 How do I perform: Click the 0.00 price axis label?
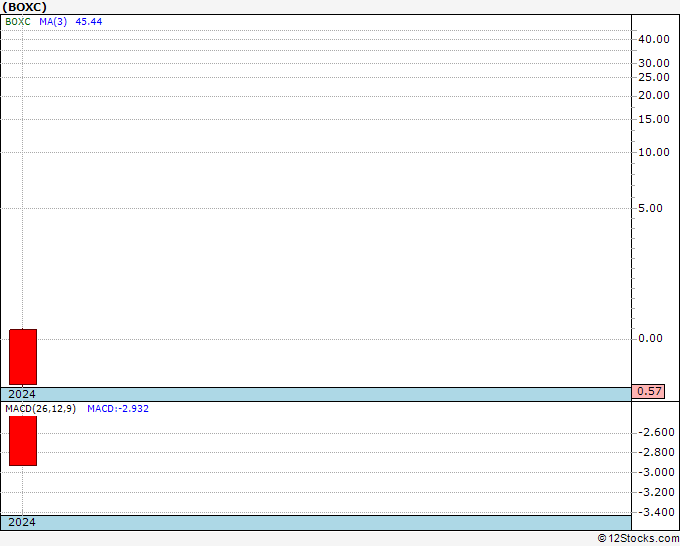[x=651, y=338]
